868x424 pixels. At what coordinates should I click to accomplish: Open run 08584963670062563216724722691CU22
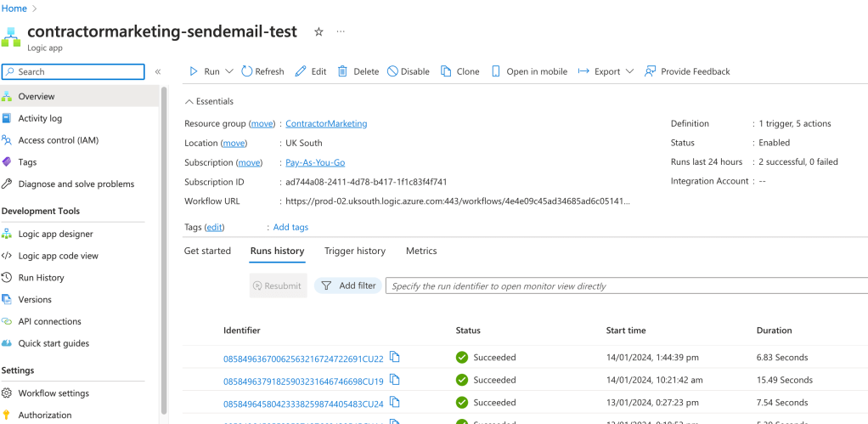click(x=303, y=359)
